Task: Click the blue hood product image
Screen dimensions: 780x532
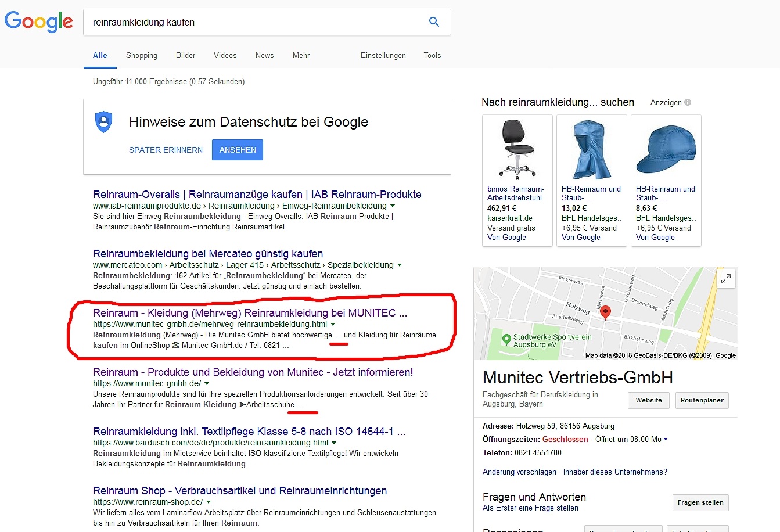Action: click(591, 149)
